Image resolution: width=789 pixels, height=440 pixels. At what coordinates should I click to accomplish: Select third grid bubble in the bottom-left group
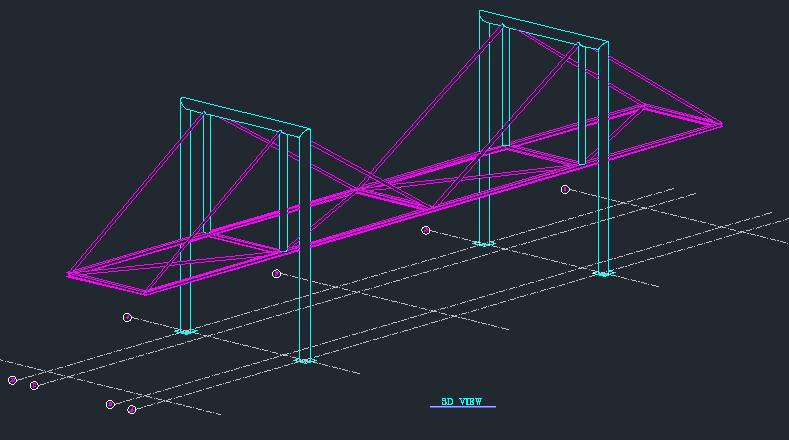pos(110,404)
